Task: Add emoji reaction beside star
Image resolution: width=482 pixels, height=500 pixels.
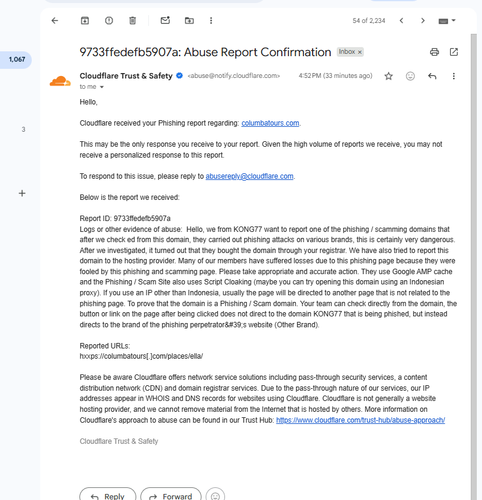Action: (x=410, y=76)
